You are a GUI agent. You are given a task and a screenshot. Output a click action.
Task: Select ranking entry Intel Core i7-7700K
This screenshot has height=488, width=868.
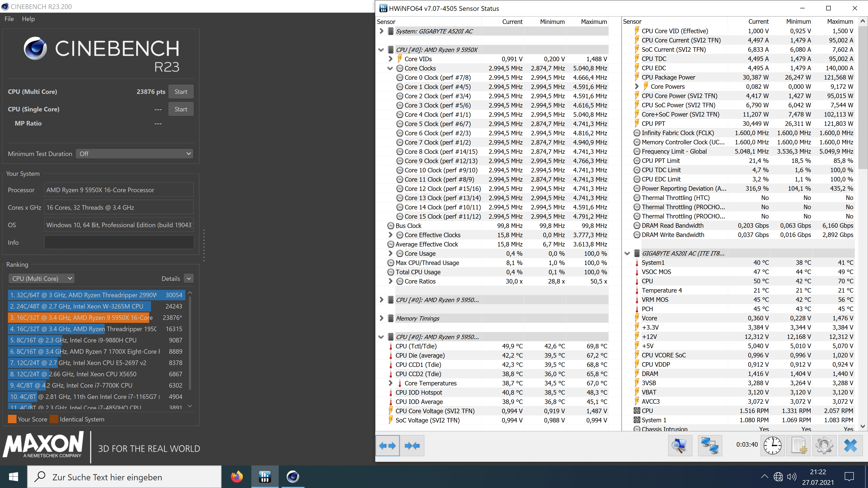96,385
